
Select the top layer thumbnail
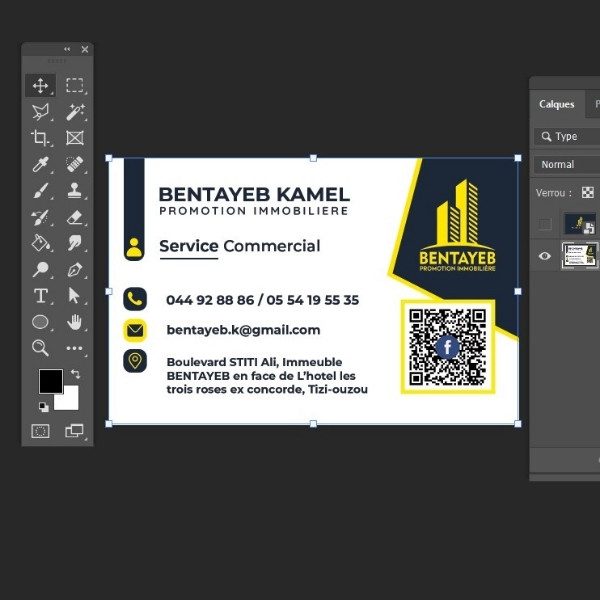[x=579, y=223]
